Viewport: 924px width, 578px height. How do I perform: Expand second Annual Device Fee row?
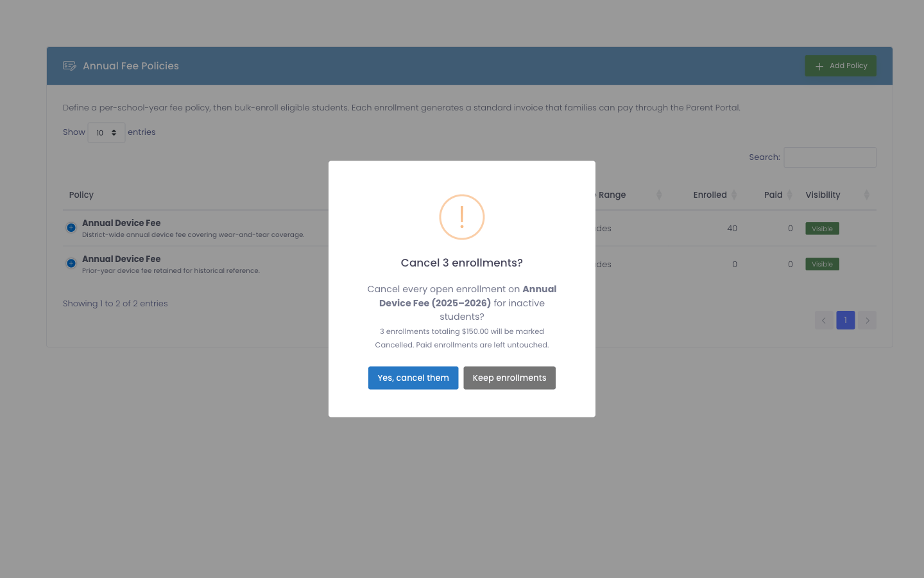71,263
